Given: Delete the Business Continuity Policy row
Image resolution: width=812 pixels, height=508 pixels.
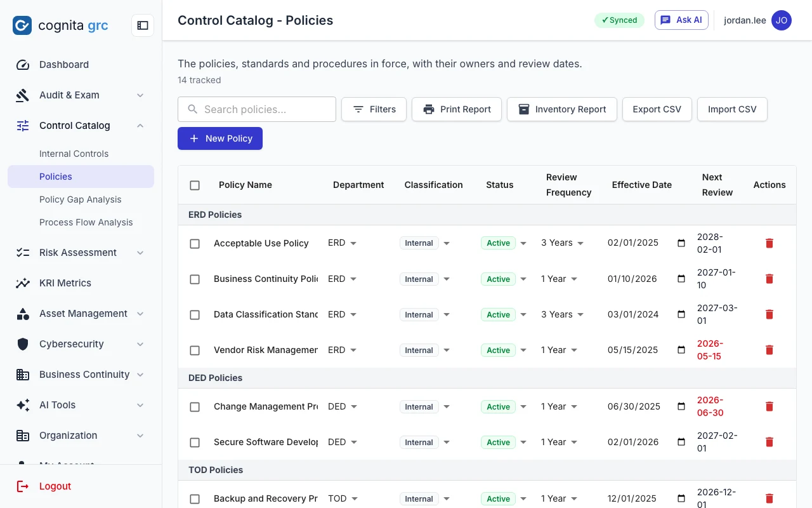Looking at the screenshot, I should [769, 279].
